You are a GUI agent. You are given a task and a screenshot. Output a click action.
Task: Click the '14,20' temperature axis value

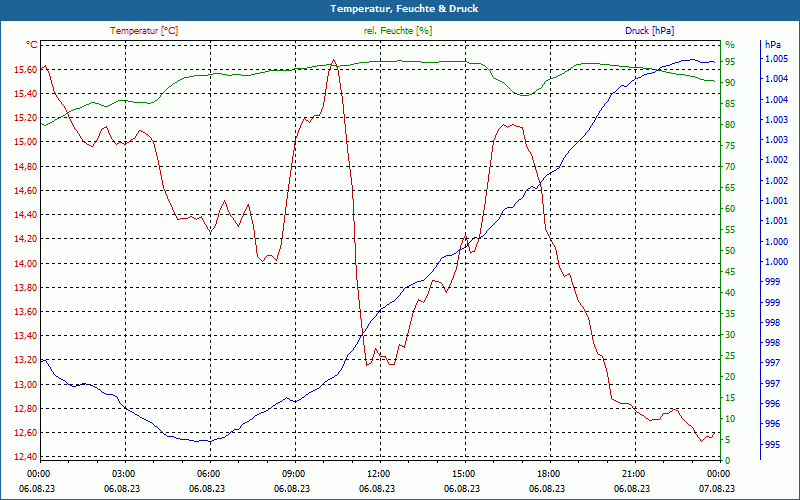pyautogui.click(x=25, y=239)
